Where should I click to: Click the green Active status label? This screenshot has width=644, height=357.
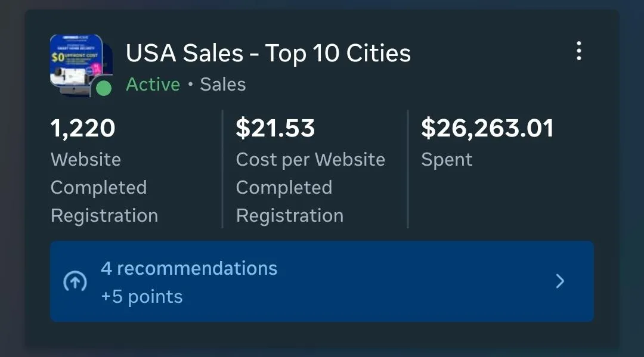tap(153, 85)
